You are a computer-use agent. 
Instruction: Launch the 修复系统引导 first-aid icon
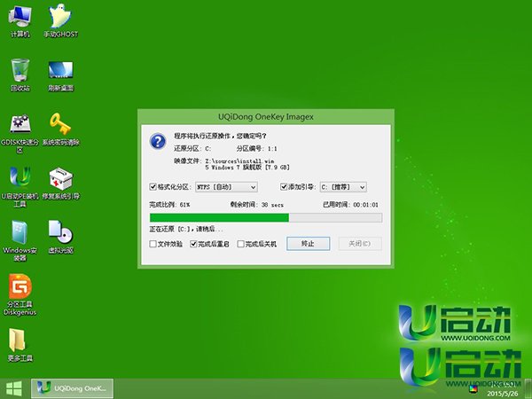60,184
